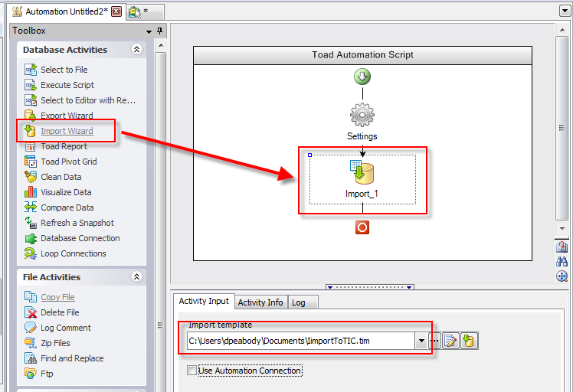The width and height of the screenshot is (573, 392).
Task: Switch to the Activity Input tab
Action: (x=204, y=302)
